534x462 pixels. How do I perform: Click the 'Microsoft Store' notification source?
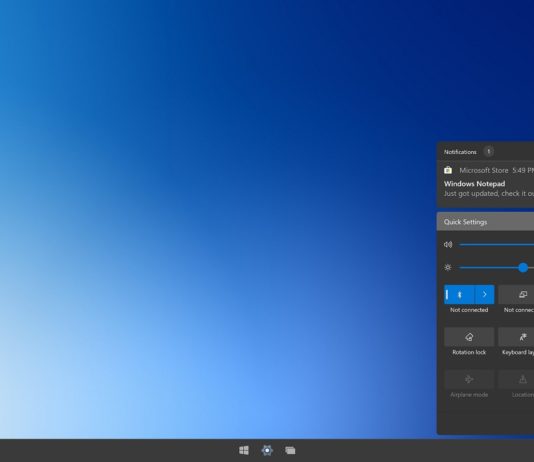coord(484,170)
